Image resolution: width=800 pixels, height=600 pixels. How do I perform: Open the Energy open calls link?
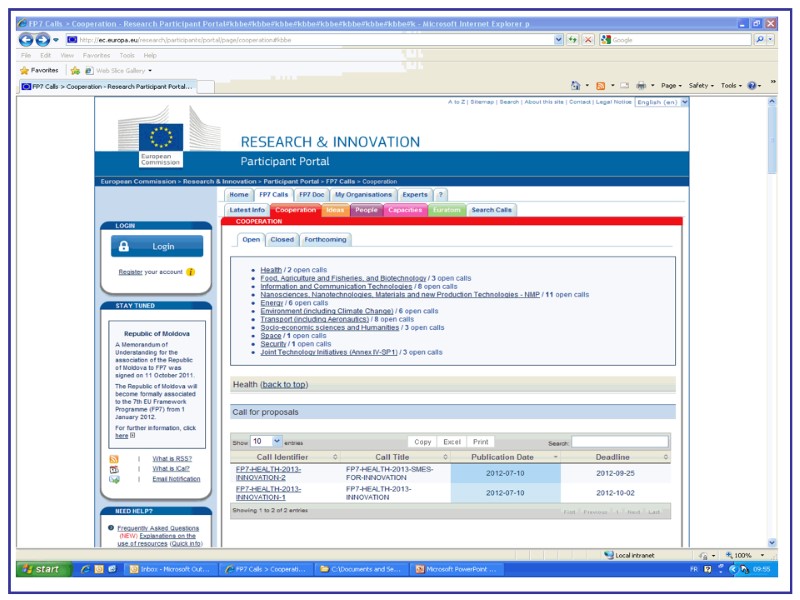point(271,303)
